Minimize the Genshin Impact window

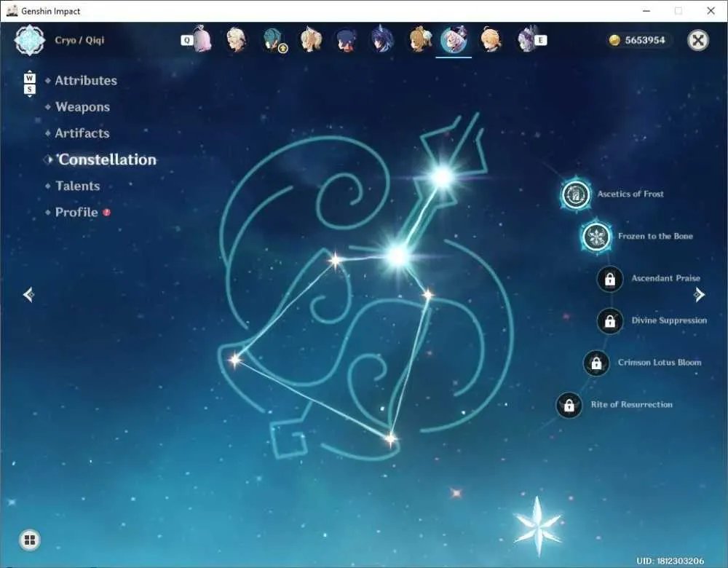point(646,11)
